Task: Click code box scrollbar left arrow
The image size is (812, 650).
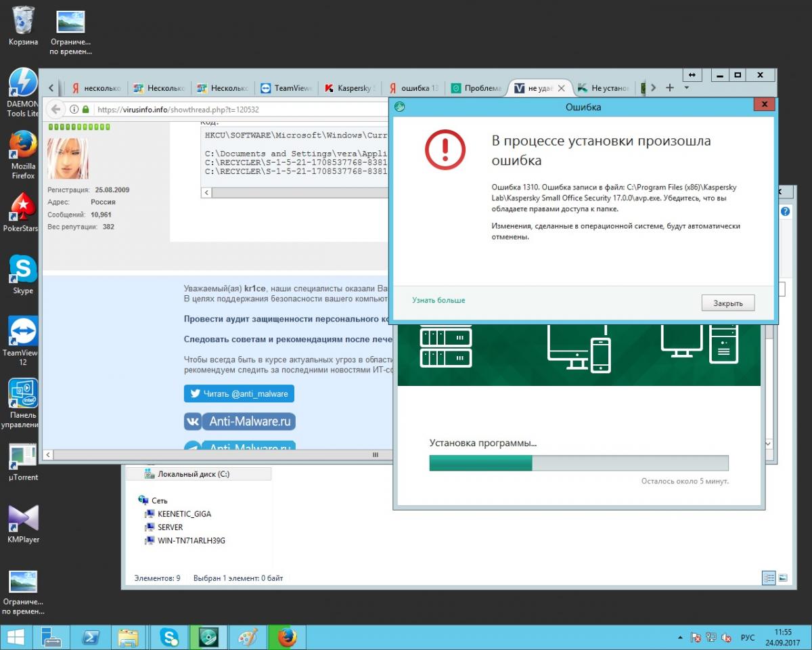Action: [x=207, y=193]
